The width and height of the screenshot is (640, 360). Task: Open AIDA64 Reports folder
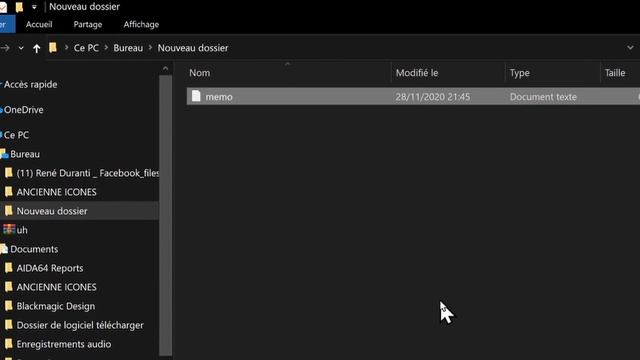[x=50, y=268]
